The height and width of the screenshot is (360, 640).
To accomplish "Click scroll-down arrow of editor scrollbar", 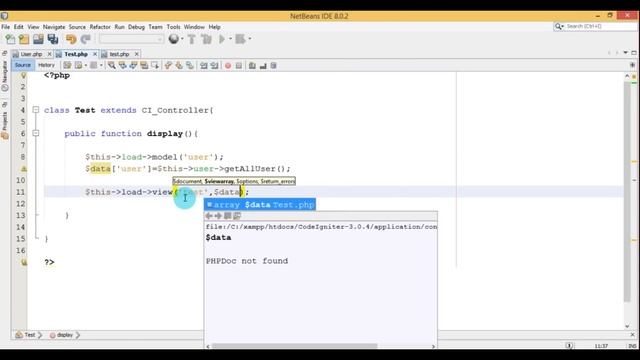I will 627,326.
